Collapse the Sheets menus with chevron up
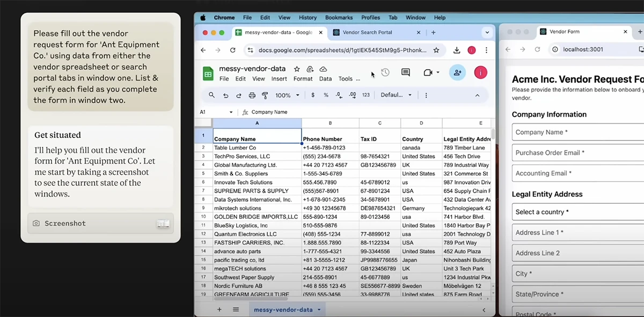 click(x=477, y=95)
